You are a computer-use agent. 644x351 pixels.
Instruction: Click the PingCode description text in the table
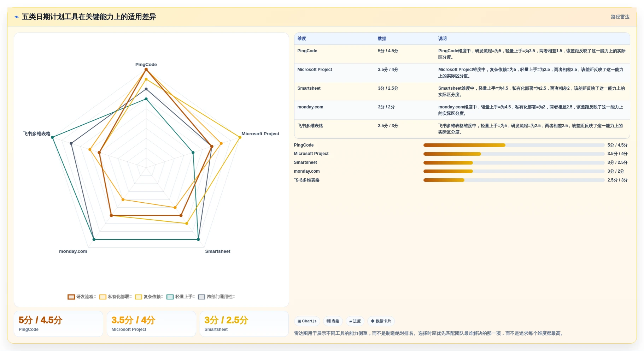click(532, 54)
